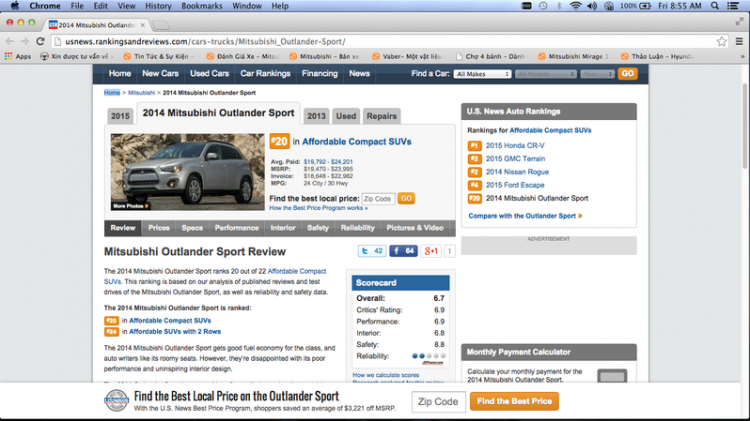This screenshot has height=421, width=750.
Task: Reload the page with refresh icon
Action: click(41, 42)
